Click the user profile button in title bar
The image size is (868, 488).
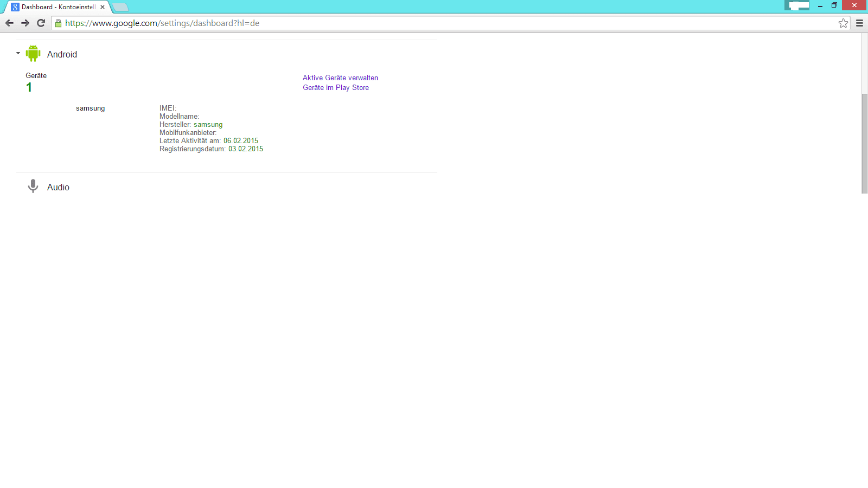797,5
